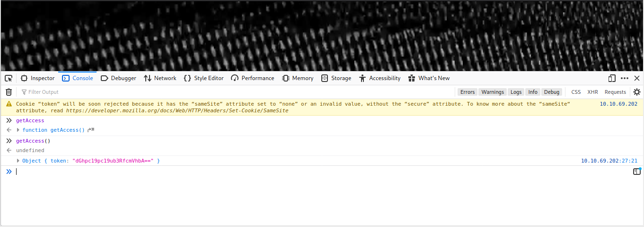Clear console output with trash icon
The image size is (644, 227).
tap(9, 92)
